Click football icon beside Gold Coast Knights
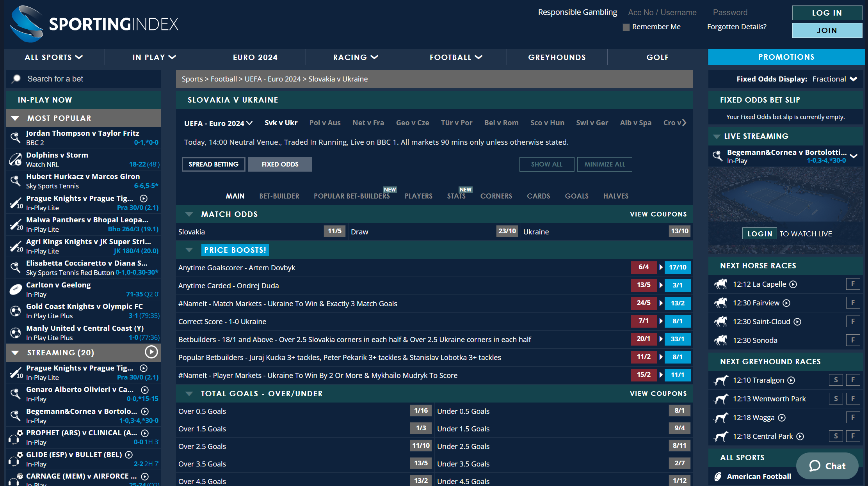 click(x=16, y=311)
